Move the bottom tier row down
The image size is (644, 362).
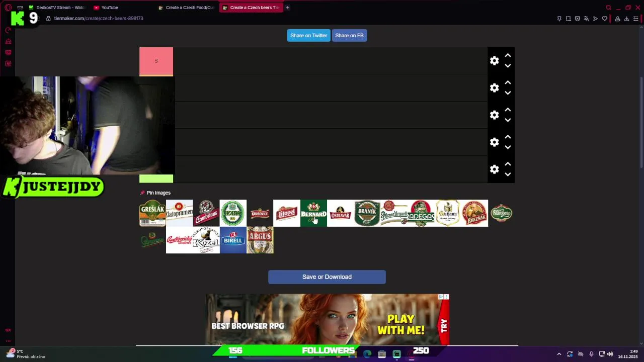(x=508, y=174)
